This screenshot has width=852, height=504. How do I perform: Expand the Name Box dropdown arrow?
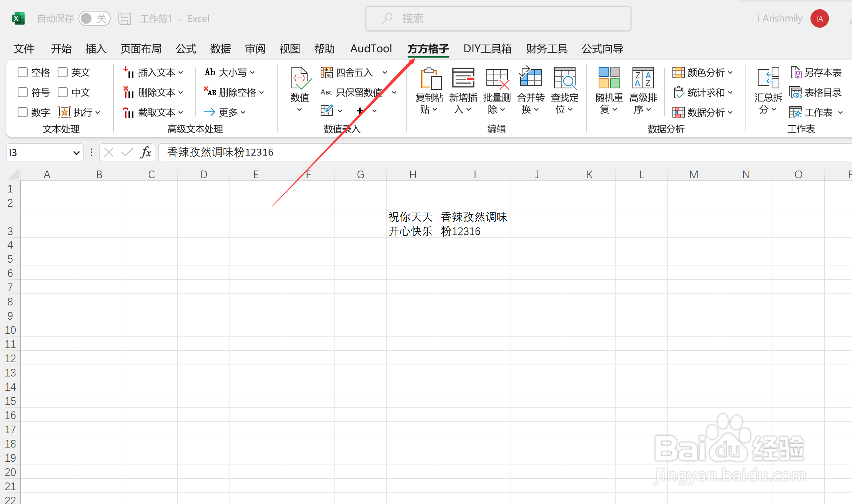76,153
